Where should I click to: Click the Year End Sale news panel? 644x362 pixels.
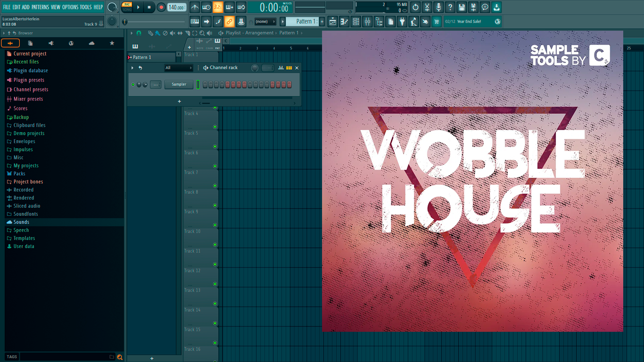(472, 22)
